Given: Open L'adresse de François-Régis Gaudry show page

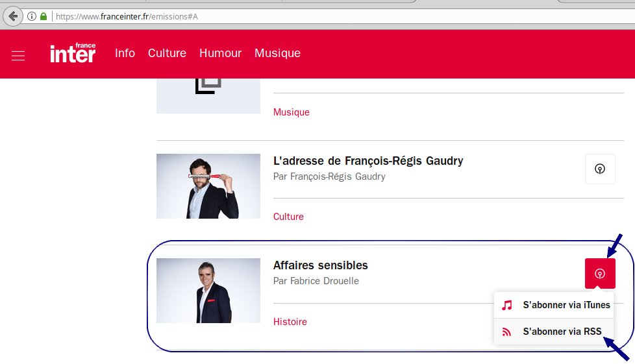Looking at the screenshot, I should pyautogui.click(x=368, y=161).
